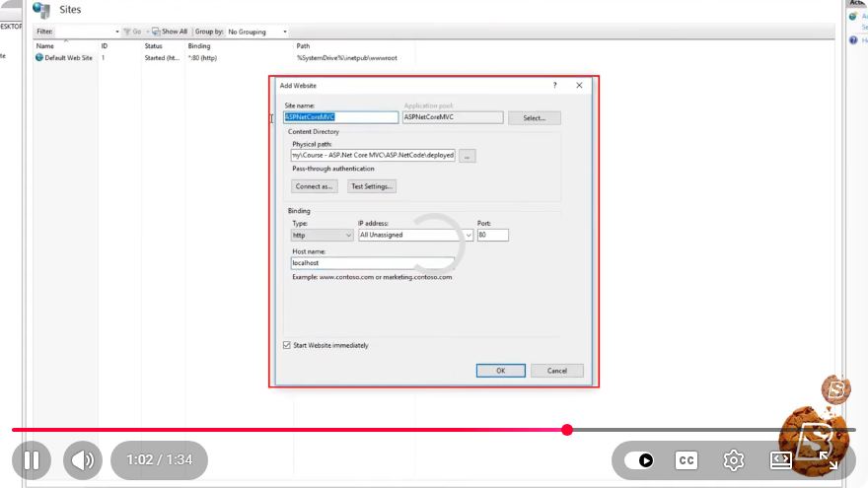Click the Show All toolbar icon

pyautogui.click(x=156, y=32)
